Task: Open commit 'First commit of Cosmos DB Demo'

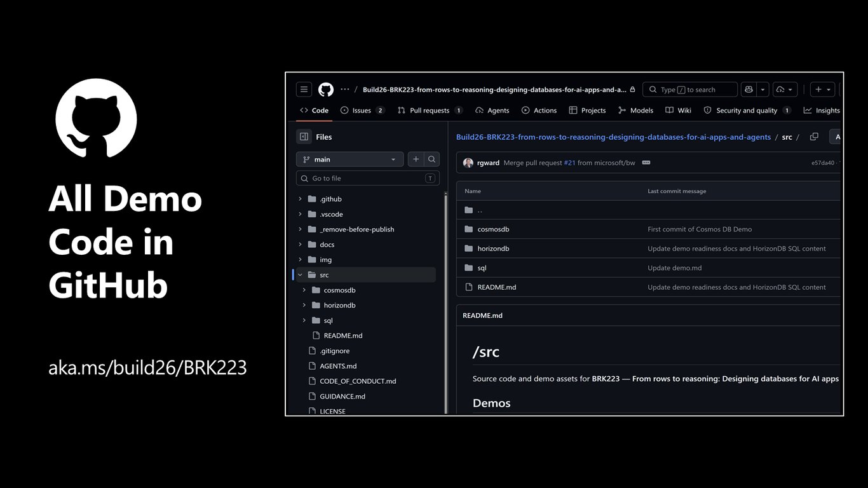Action: point(700,229)
